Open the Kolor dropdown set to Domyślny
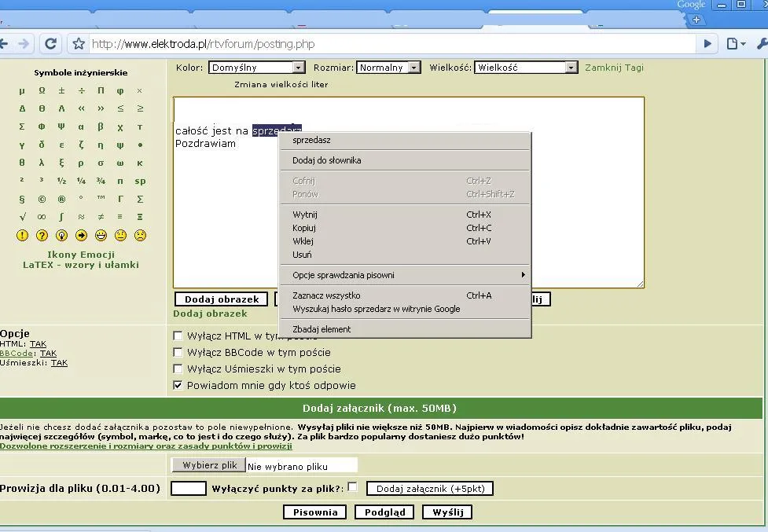Image resolution: width=768 pixels, height=532 pixels. [256, 68]
